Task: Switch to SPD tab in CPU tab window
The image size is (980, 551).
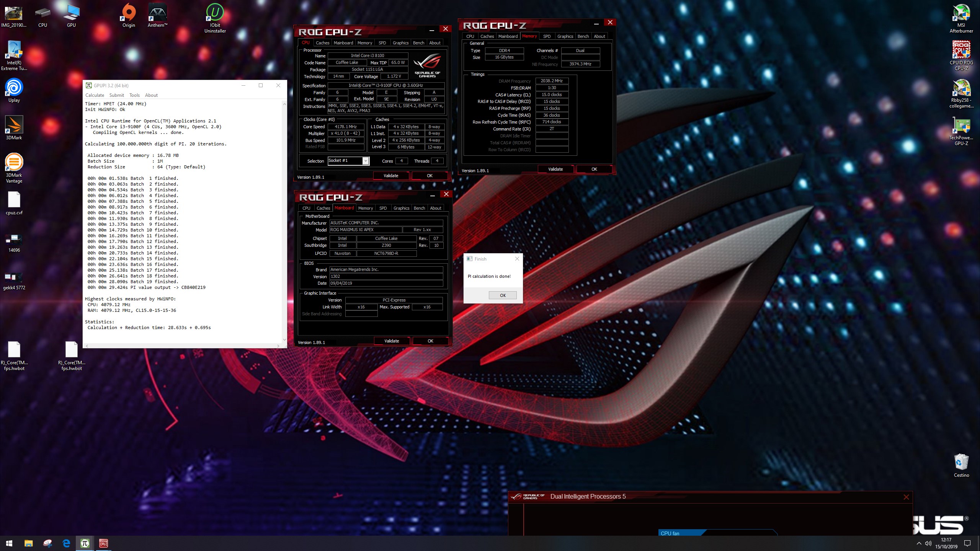Action: [382, 43]
